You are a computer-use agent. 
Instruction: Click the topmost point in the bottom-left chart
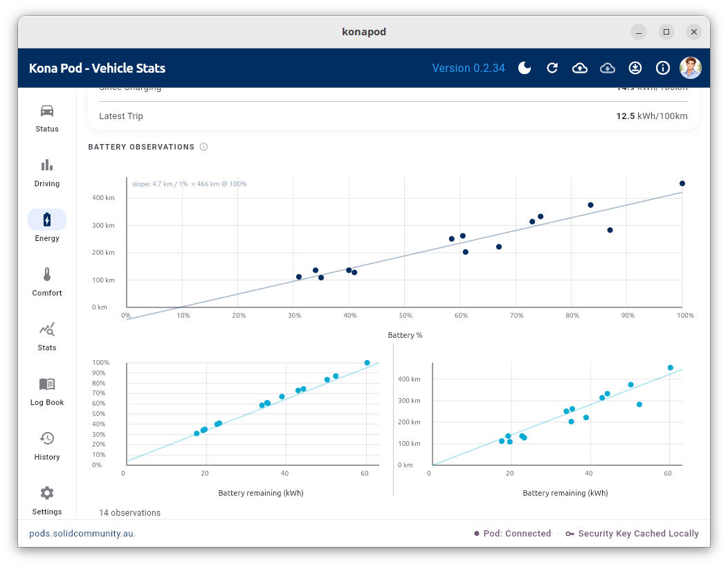point(367,363)
